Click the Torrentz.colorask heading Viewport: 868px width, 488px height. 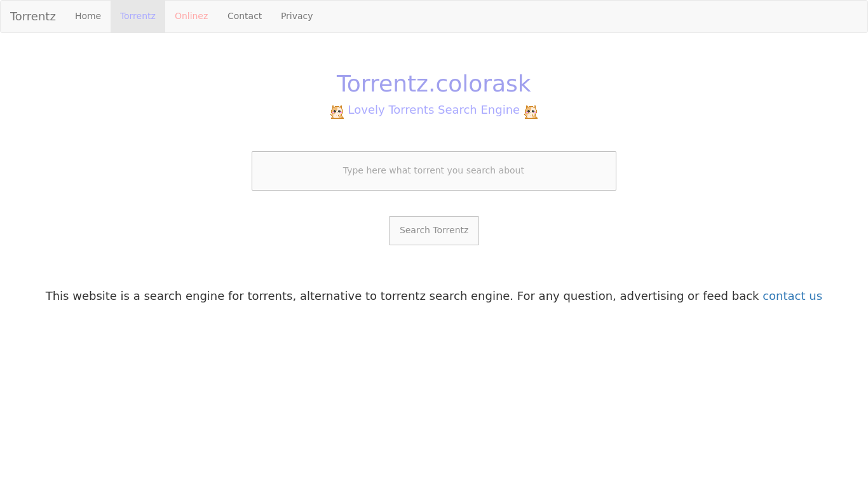point(433,84)
